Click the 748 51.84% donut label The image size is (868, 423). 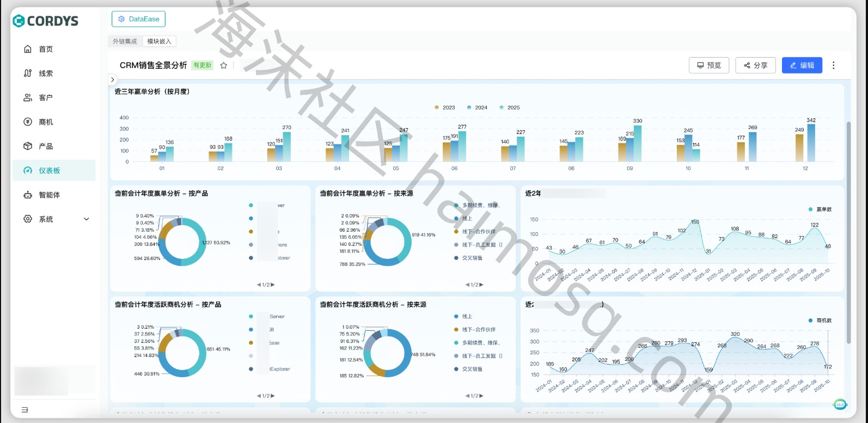click(423, 355)
